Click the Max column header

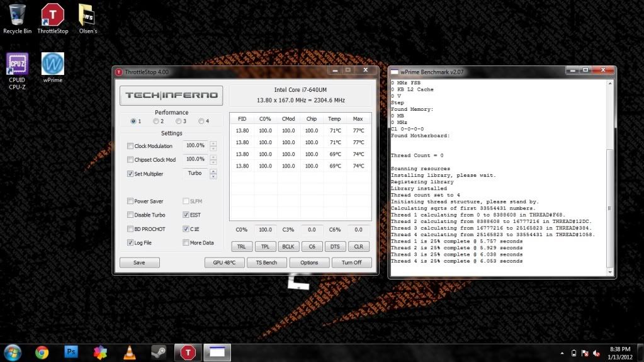coord(358,119)
